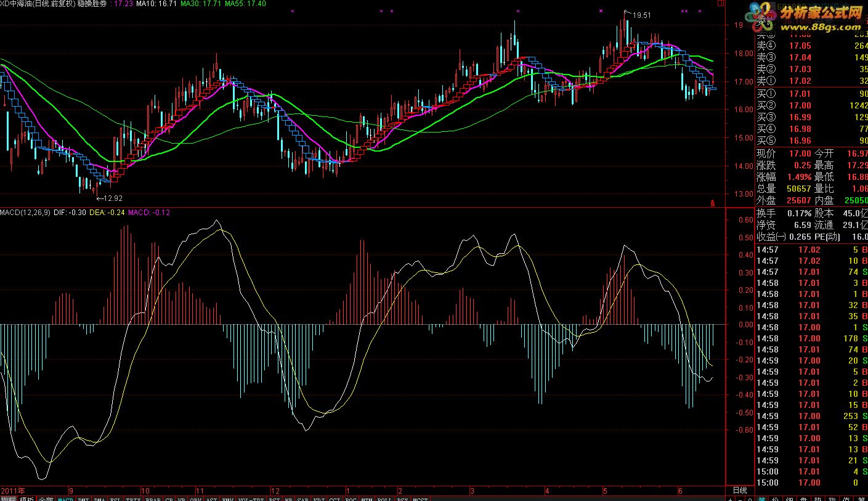
Task: Select the 14:59 17.00 253 S tick row
Action: (812, 416)
